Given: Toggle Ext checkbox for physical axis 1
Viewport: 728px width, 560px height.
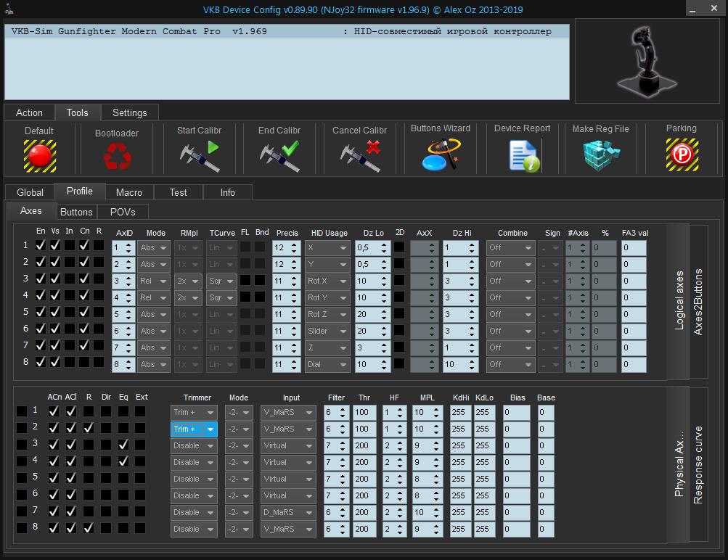Looking at the screenshot, I should click(x=140, y=411).
